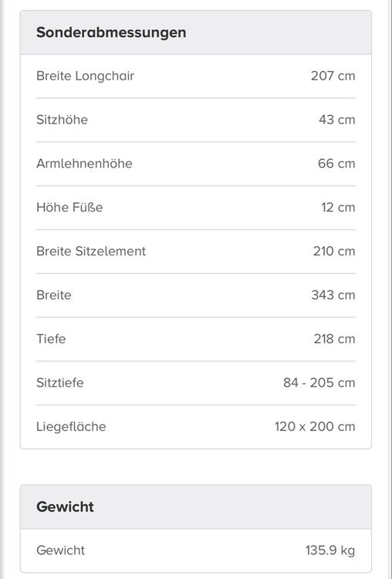Select the Sitzhöhe row label
Viewport: 392px width, 579px height.
[x=62, y=120]
